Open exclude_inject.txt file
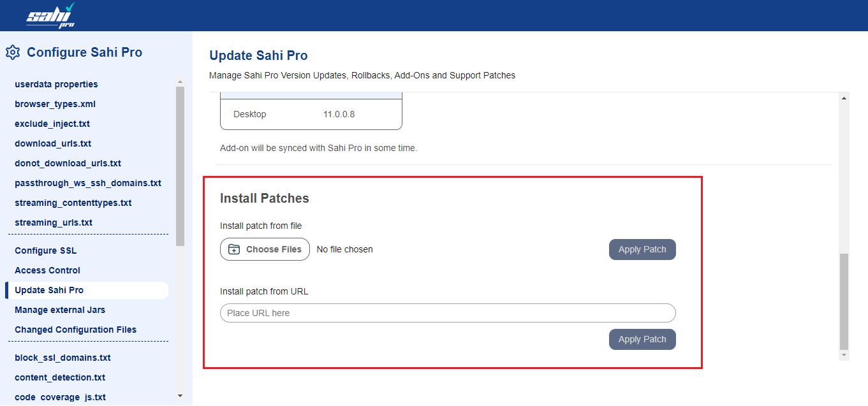Viewport: 868px width, 406px height. [x=52, y=124]
